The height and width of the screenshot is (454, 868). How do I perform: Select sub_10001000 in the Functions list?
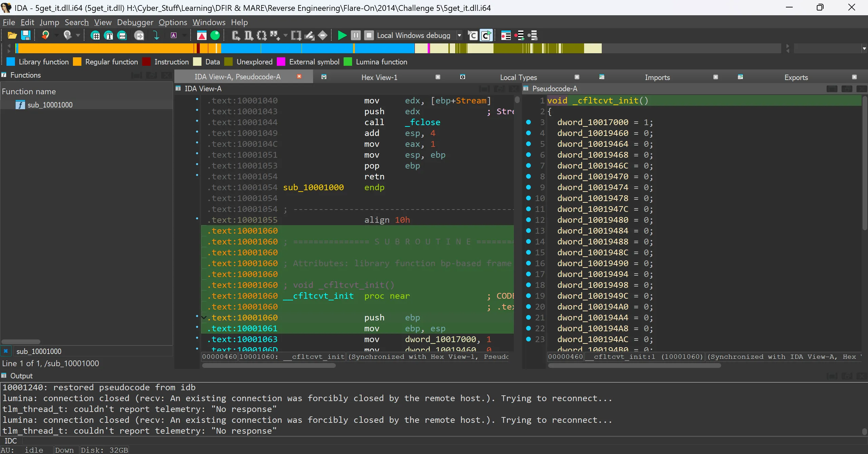coord(50,105)
